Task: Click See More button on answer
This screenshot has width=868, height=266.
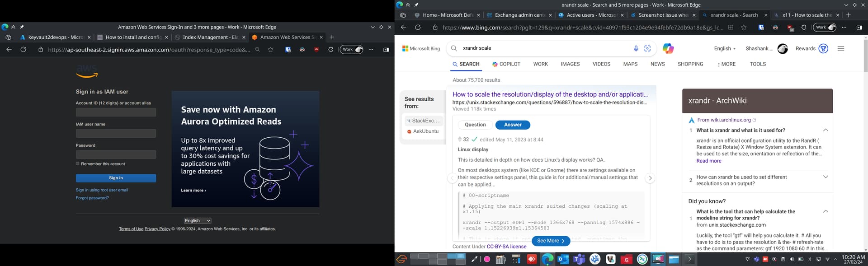Action: click(551, 241)
